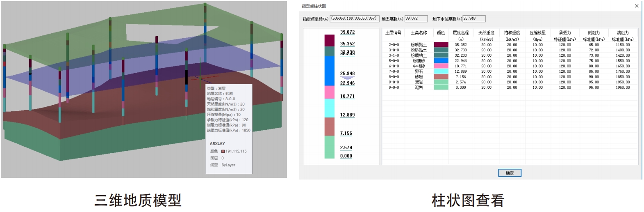
Task: Click the blue segment in the borehole column
Action: 330,71
